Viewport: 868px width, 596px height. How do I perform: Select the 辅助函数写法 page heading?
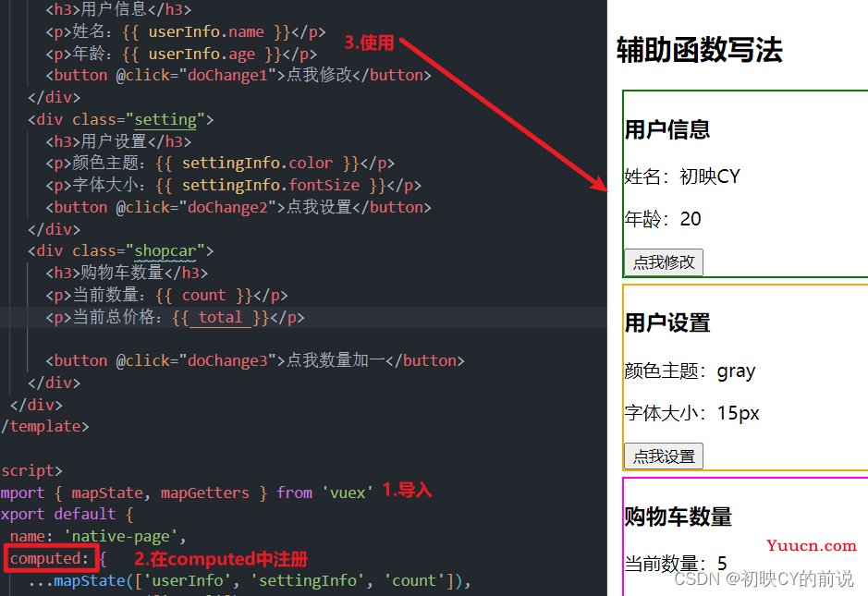699,50
